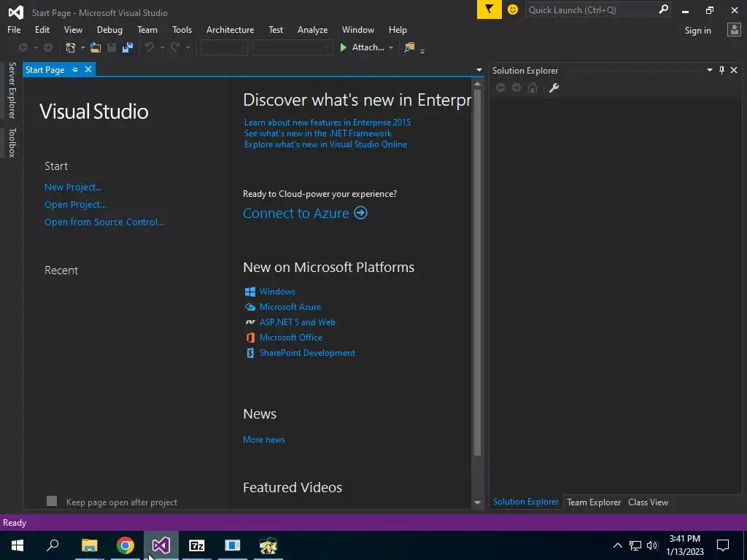This screenshot has height=560, width=747.
Task: Open 7-Zip from the taskbar
Action: tap(197, 545)
